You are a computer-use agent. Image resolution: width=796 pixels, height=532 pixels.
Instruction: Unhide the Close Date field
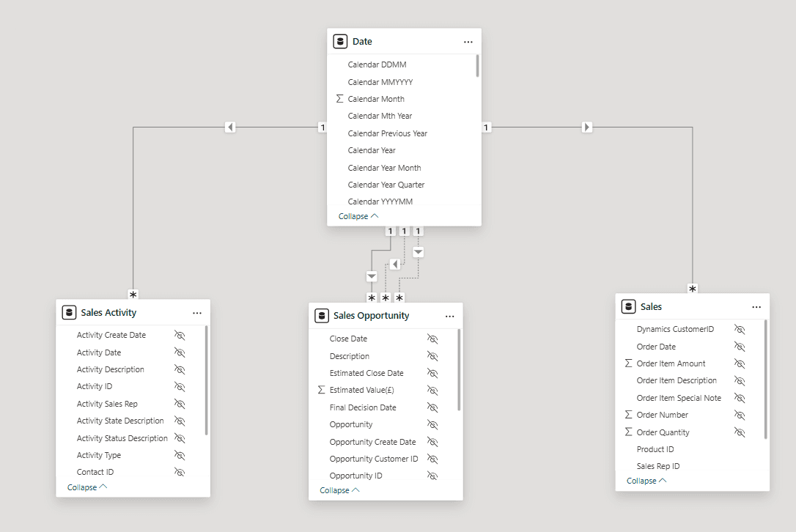click(x=432, y=339)
